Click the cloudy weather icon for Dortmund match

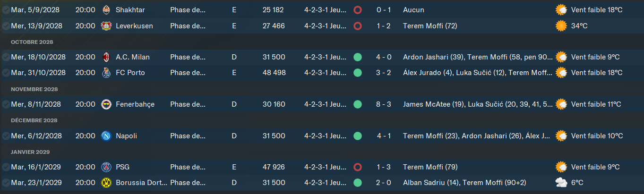click(561, 183)
